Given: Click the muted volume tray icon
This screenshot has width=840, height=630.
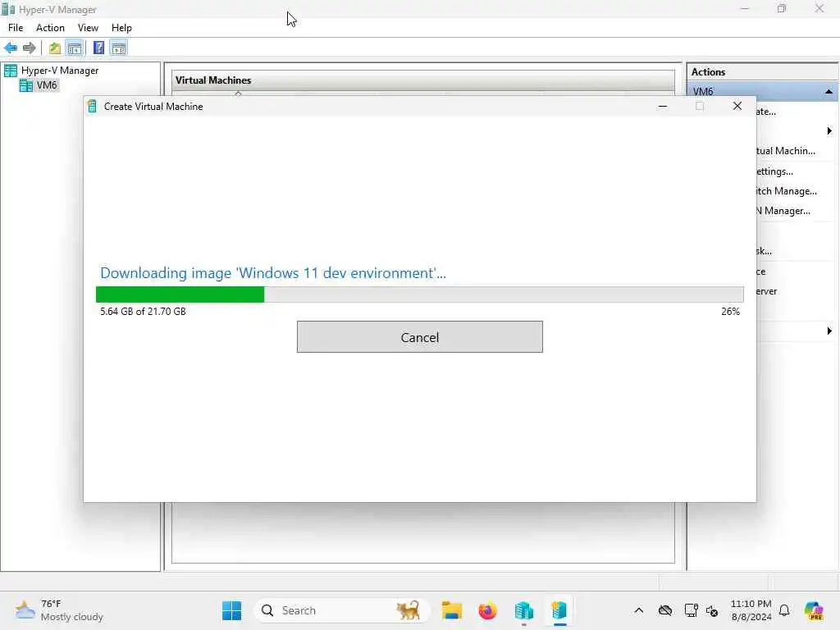Looking at the screenshot, I should click(x=712, y=610).
